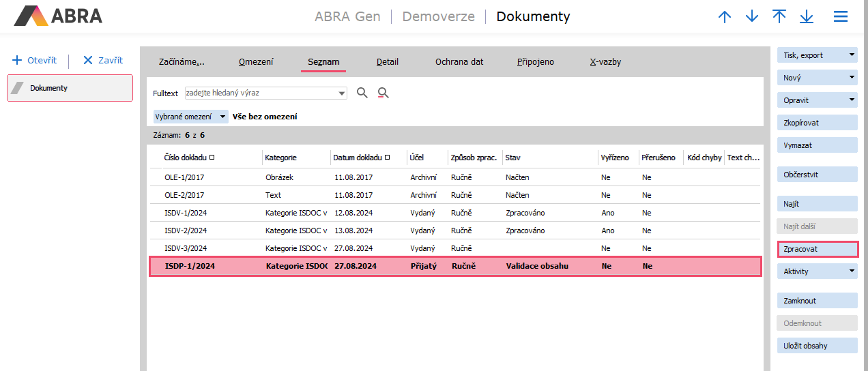Jump to first record arrow icon
This screenshot has height=371, width=868.
[x=779, y=17]
